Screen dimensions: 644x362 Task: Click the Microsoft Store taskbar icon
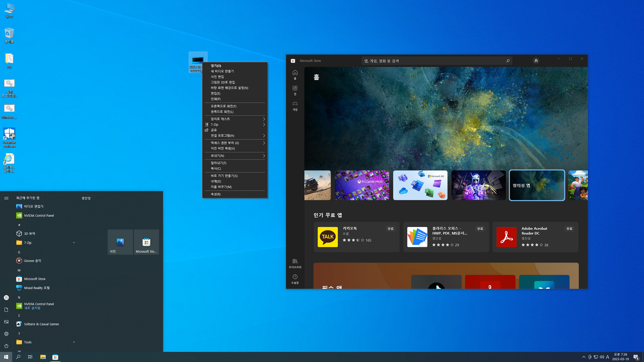click(55, 357)
